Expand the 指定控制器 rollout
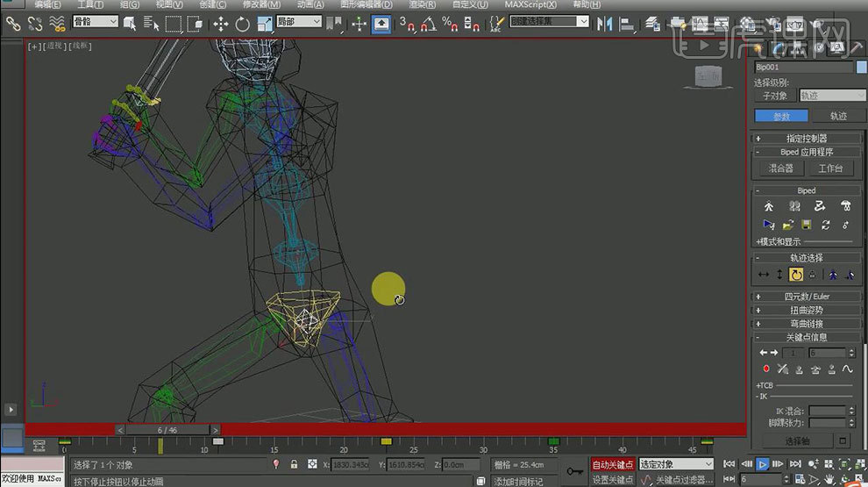This screenshot has height=487, width=868. pyautogui.click(x=807, y=139)
